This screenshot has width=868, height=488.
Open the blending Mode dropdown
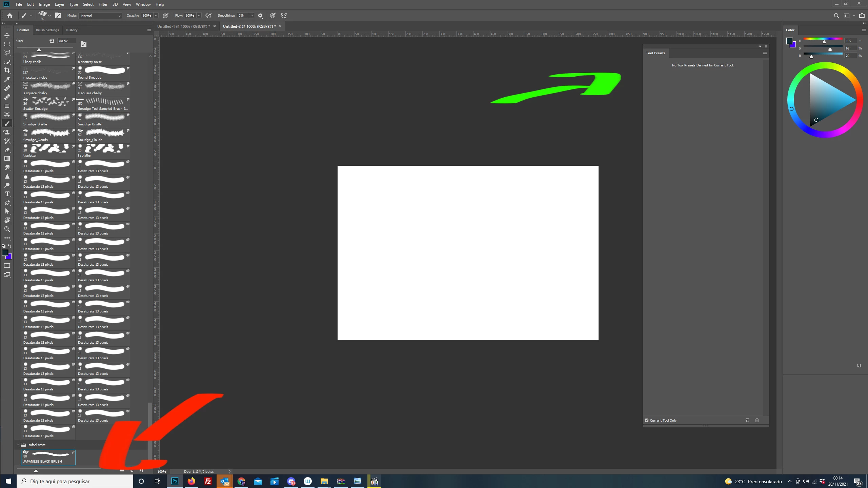click(x=100, y=16)
